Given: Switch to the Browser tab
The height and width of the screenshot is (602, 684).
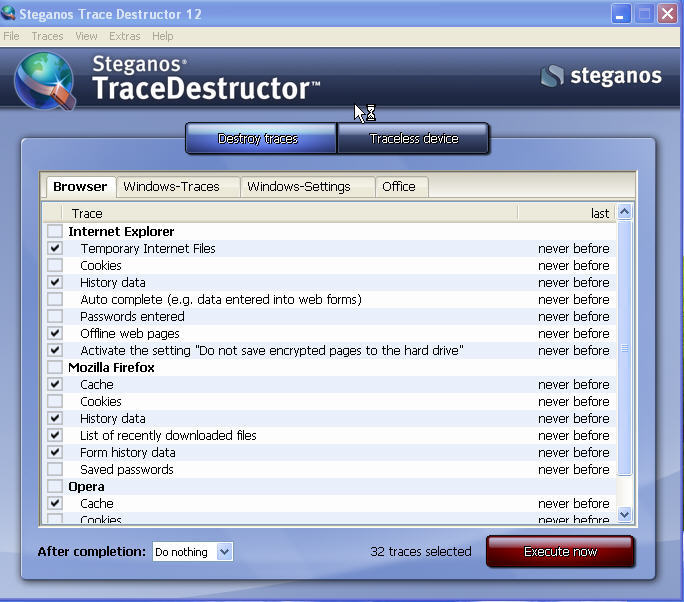Looking at the screenshot, I should [x=80, y=187].
